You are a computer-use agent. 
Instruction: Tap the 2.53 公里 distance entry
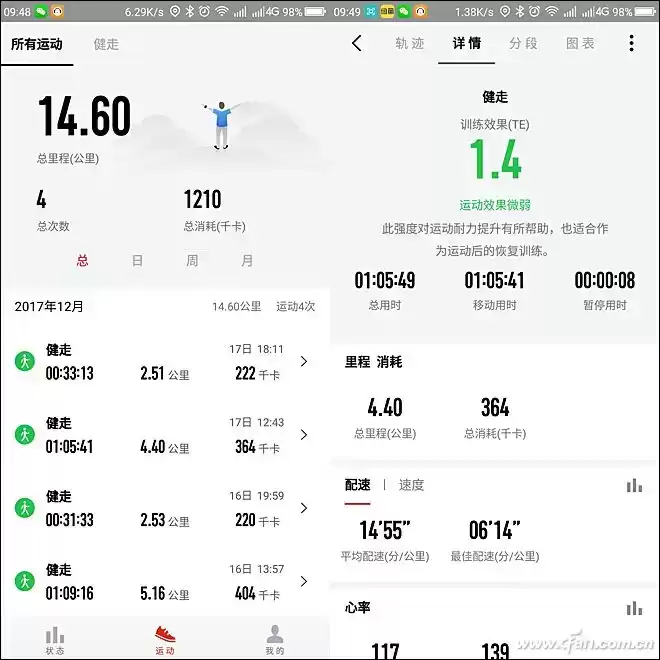point(165,520)
